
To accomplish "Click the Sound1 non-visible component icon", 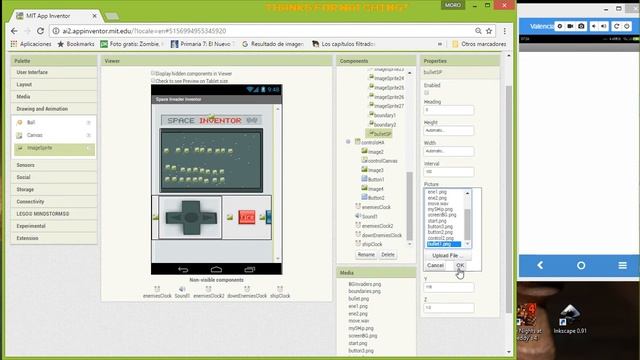I will click(x=182, y=289).
